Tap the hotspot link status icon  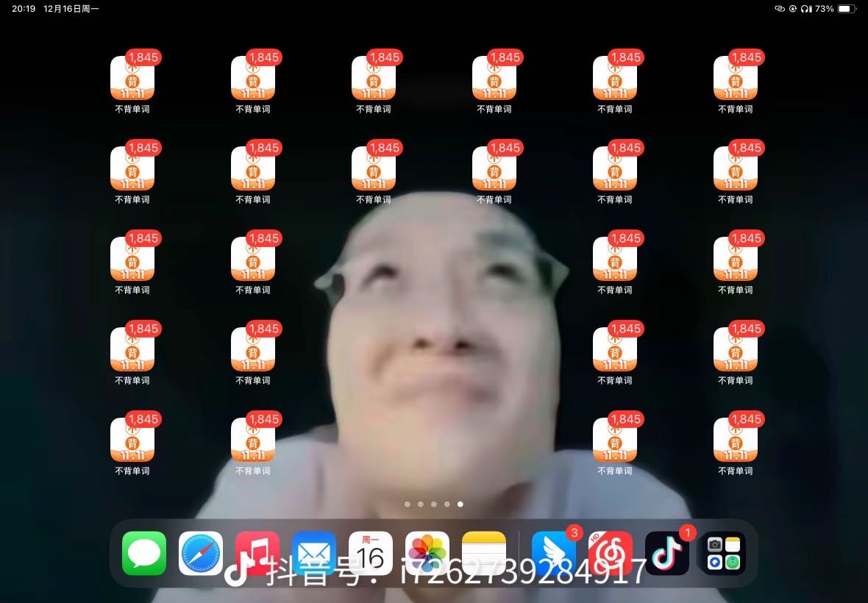click(x=780, y=9)
